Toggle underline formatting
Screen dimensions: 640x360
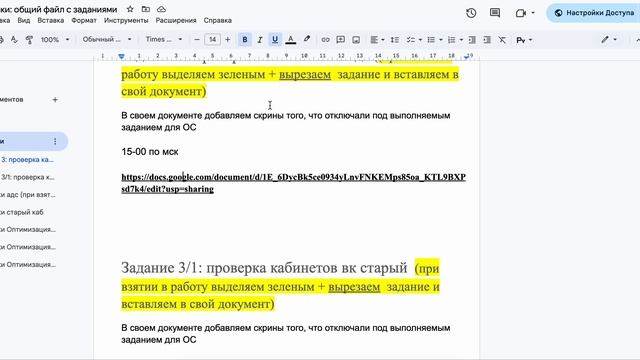tap(275, 40)
